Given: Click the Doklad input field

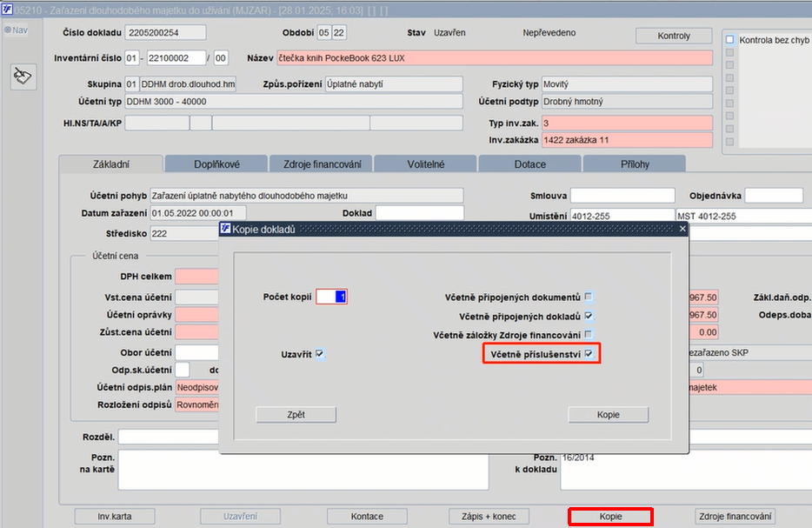Looking at the screenshot, I should coord(419,213).
